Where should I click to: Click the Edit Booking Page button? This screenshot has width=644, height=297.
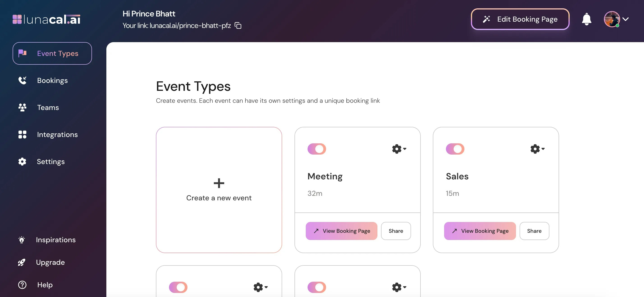tap(520, 19)
